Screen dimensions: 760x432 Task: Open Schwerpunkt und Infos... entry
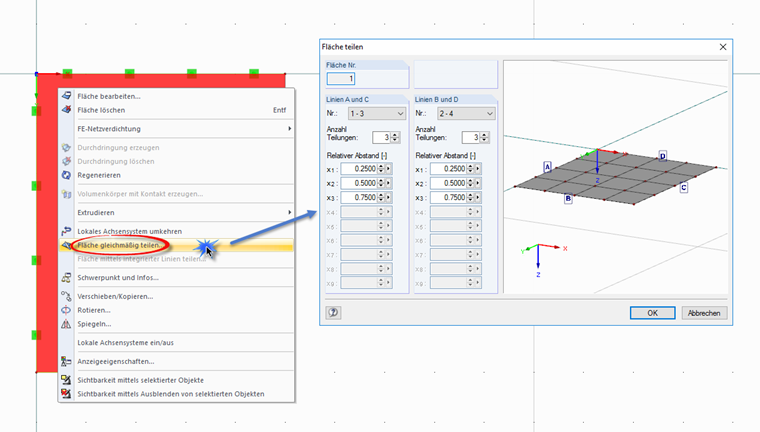[x=176, y=278]
